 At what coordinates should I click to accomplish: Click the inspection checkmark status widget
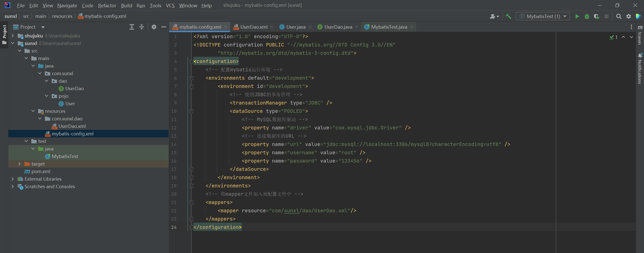click(x=614, y=37)
